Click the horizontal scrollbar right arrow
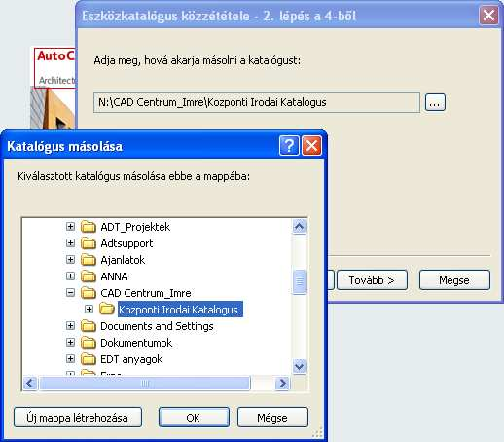Screen dimensions: 504x442 click(x=282, y=384)
